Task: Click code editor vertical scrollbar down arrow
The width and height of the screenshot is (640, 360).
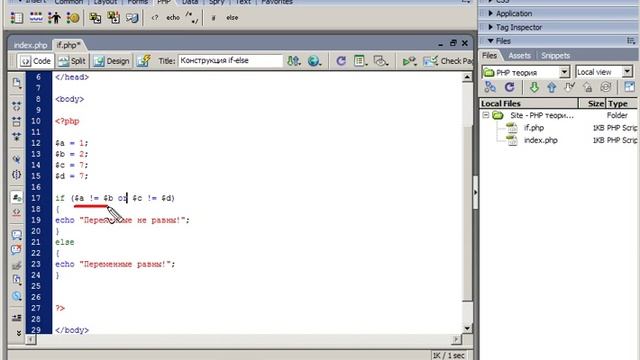Action: click(467, 328)
